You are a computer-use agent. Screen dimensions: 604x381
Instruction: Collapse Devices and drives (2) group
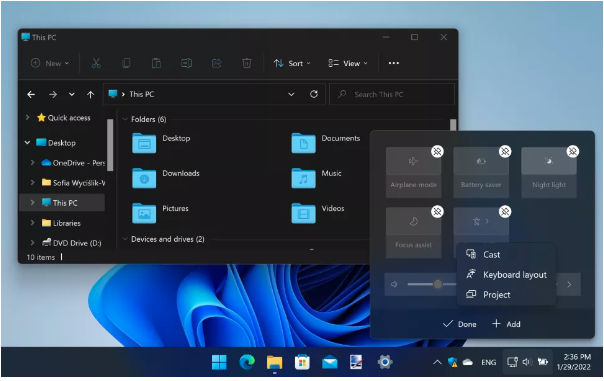tap(125, 239)
